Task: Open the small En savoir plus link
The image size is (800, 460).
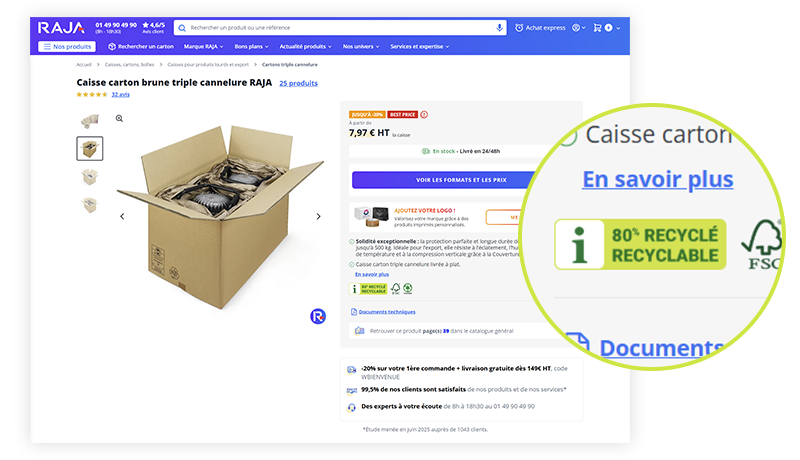Action: [x=372, y=274]
